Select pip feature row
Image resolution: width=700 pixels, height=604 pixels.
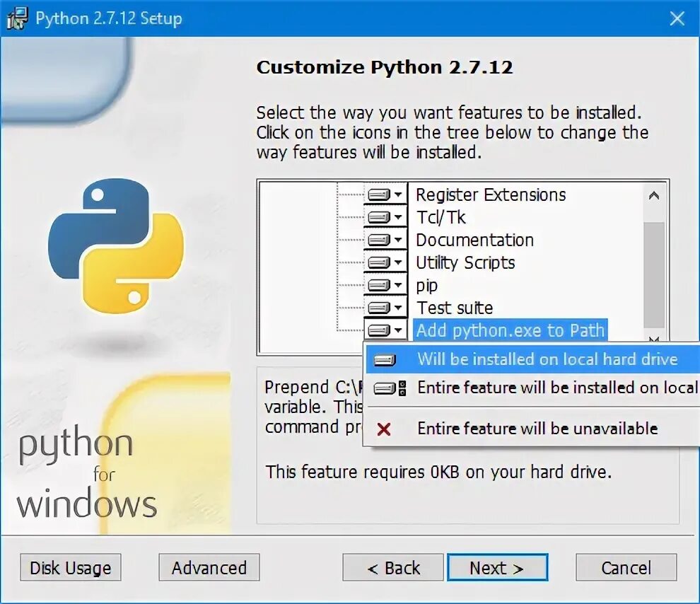click(427, 285)
